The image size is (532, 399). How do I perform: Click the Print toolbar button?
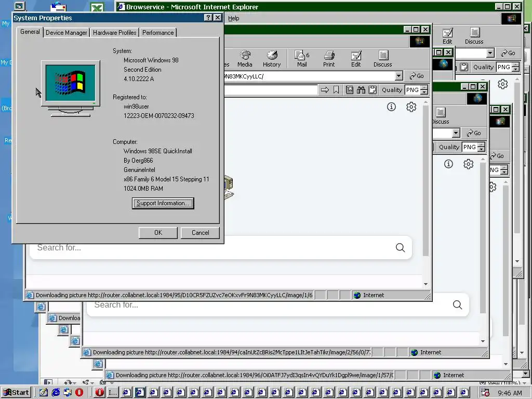pos(329,59)
